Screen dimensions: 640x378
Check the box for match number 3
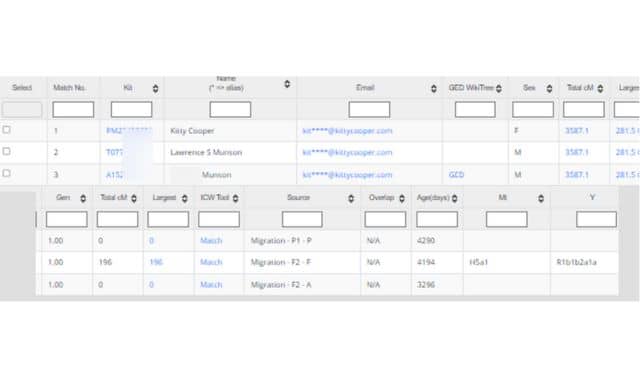click(x=7, y=173)
